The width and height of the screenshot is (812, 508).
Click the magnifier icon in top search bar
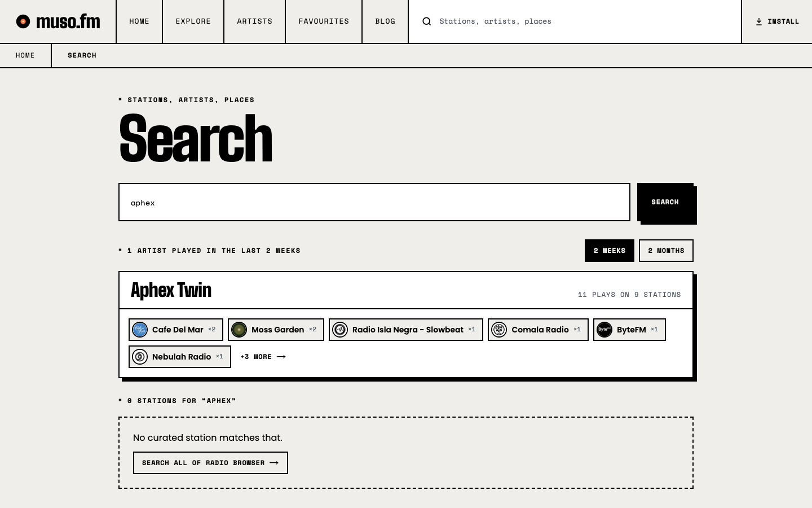click(x=427, y=21)
